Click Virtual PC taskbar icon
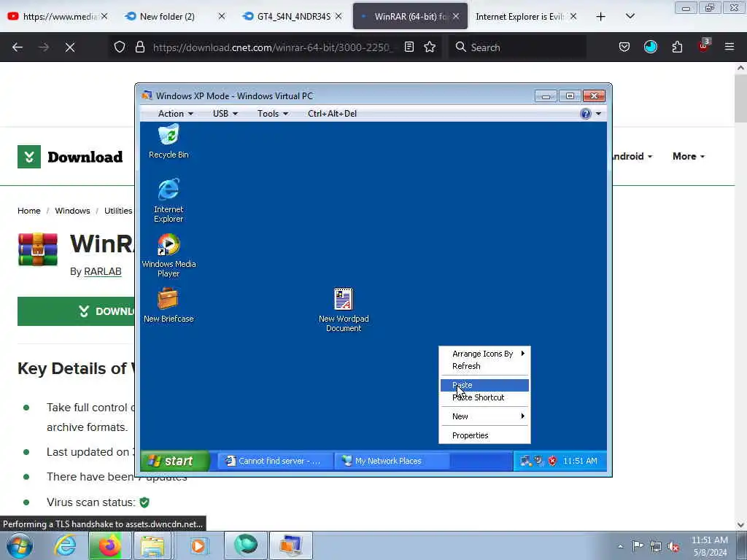This screenshot has width=747, height=560. tap(290, 545)
